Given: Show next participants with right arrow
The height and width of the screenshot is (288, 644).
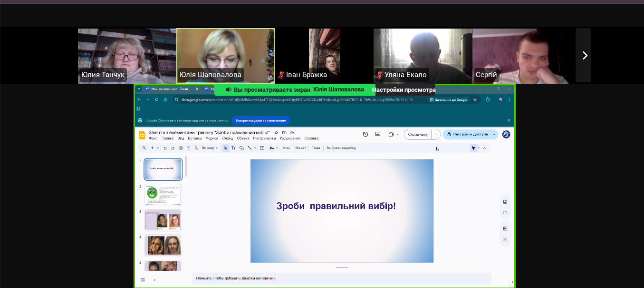Looking at the screenshot, I should pos(584,56).
